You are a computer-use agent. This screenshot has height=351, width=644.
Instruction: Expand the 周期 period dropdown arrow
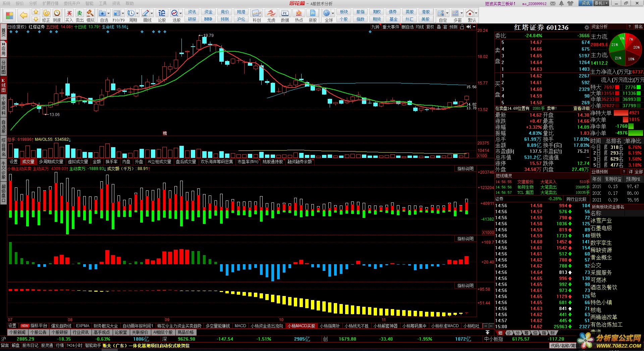click(x=138, y=13)
